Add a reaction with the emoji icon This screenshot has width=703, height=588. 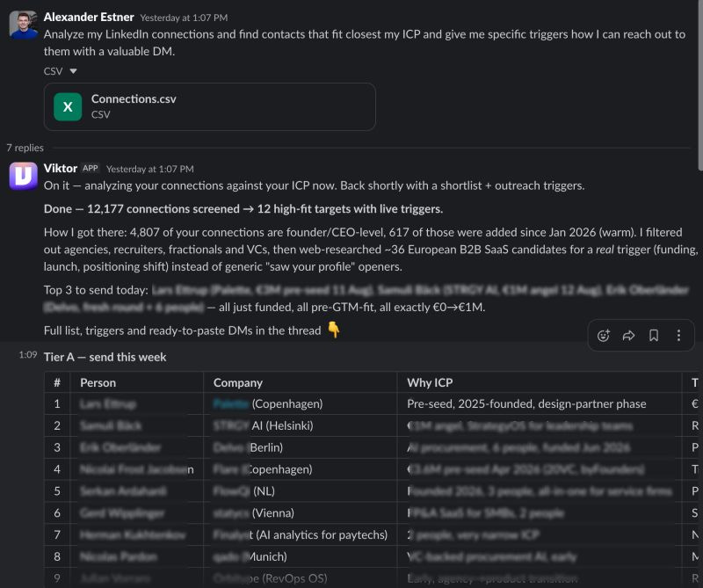pyautogui.click(x=604, y=335)
